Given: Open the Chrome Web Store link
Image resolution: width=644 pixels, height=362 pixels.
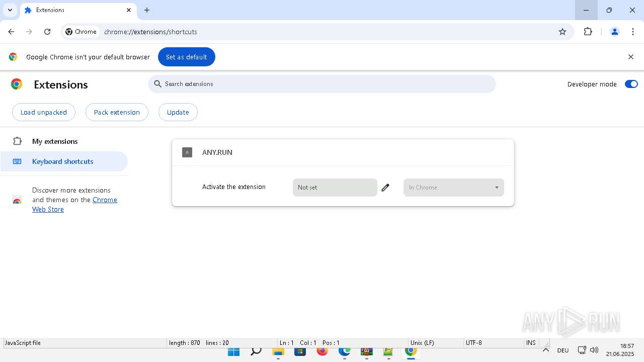Looking at the screenshot, I should (x=74, y=205).
